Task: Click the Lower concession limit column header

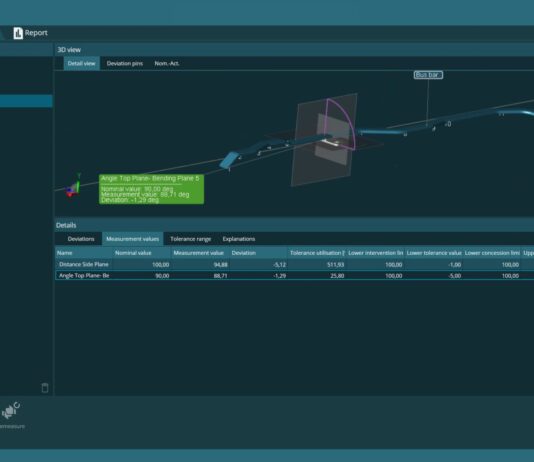Action: tap(492, 253)
